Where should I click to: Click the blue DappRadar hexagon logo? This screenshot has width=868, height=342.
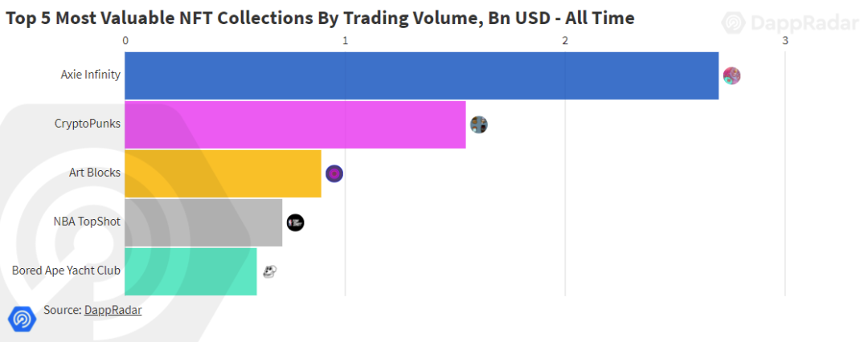click(23, 319)
